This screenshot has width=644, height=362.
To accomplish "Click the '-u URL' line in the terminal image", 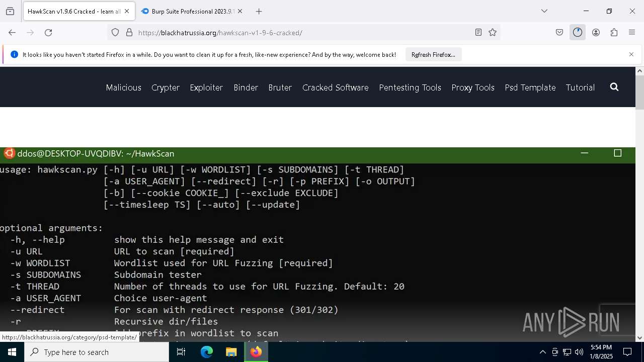I will click(x=122, y=251).
